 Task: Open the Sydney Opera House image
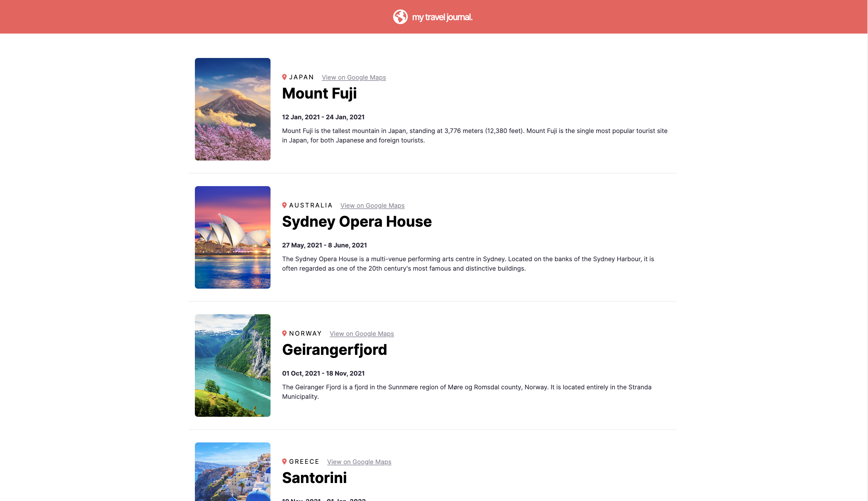pyautogui.click(x=232, y=237)
